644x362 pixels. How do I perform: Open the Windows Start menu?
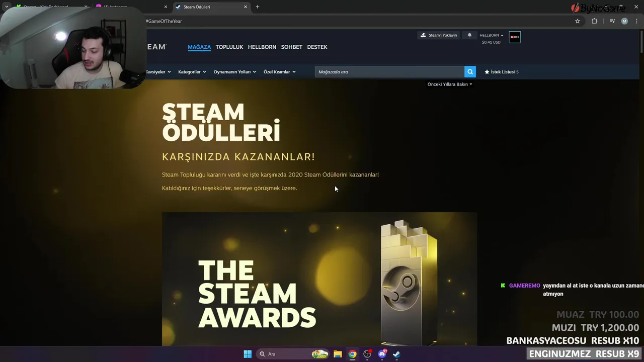(x=248, y=354)
